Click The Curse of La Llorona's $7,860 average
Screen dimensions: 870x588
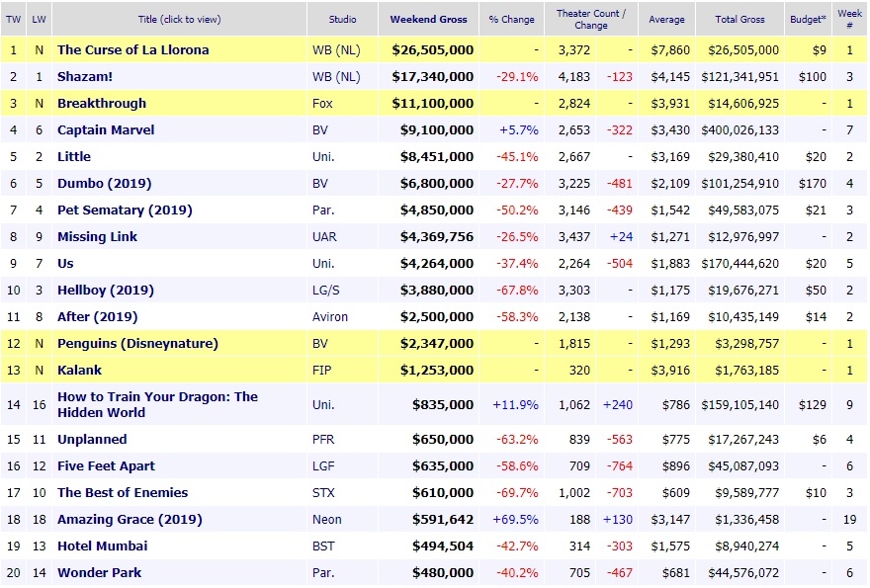click(670, 50)
